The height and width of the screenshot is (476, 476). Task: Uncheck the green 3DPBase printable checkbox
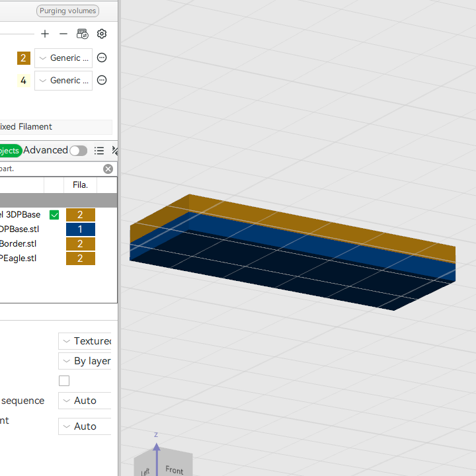pos(54,215)
